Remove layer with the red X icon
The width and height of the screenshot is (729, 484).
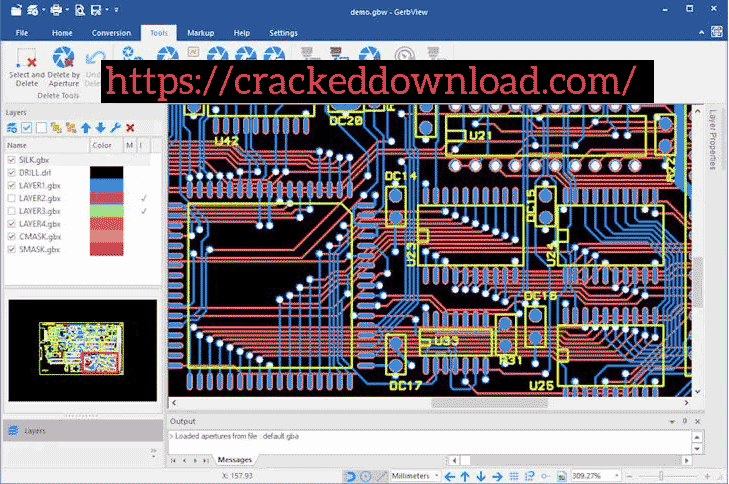click(130, 128)
